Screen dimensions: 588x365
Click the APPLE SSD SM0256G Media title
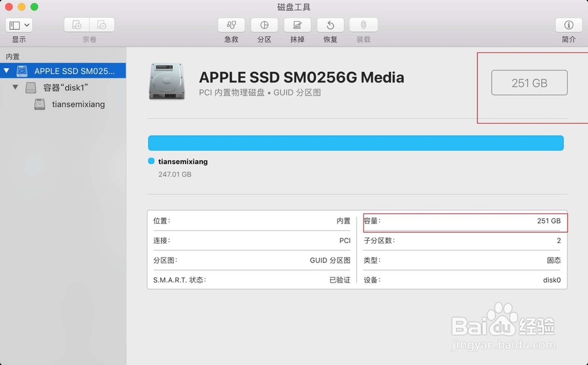click(302, 77)
